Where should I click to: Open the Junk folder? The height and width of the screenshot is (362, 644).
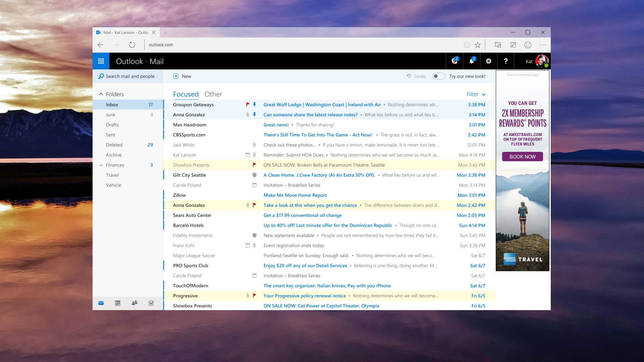pos(111,115)
